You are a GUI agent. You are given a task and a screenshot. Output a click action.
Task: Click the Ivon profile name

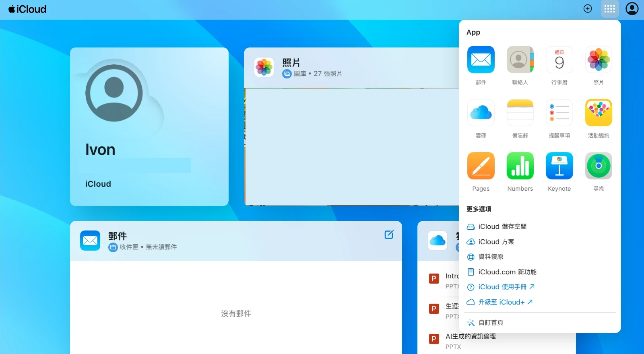100,150
